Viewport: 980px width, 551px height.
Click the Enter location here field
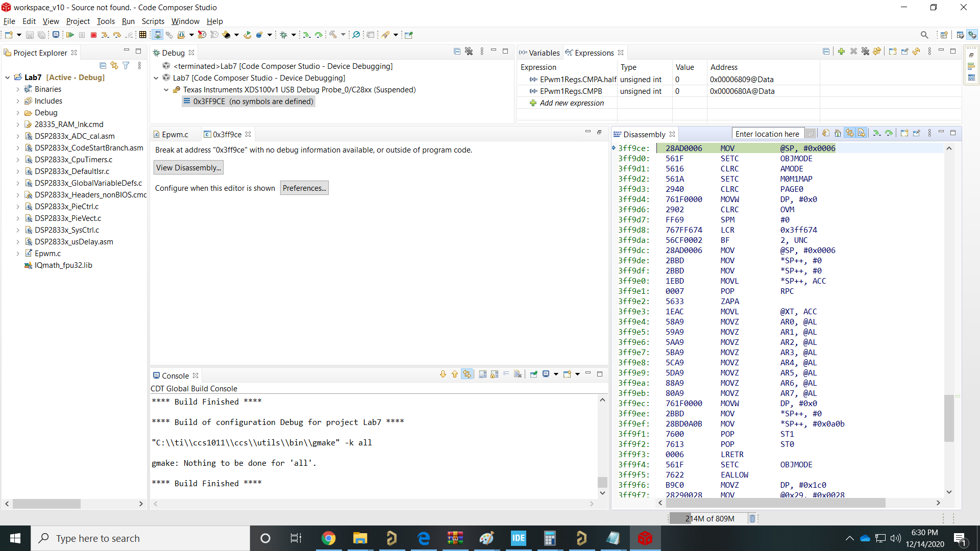(768, 133)
